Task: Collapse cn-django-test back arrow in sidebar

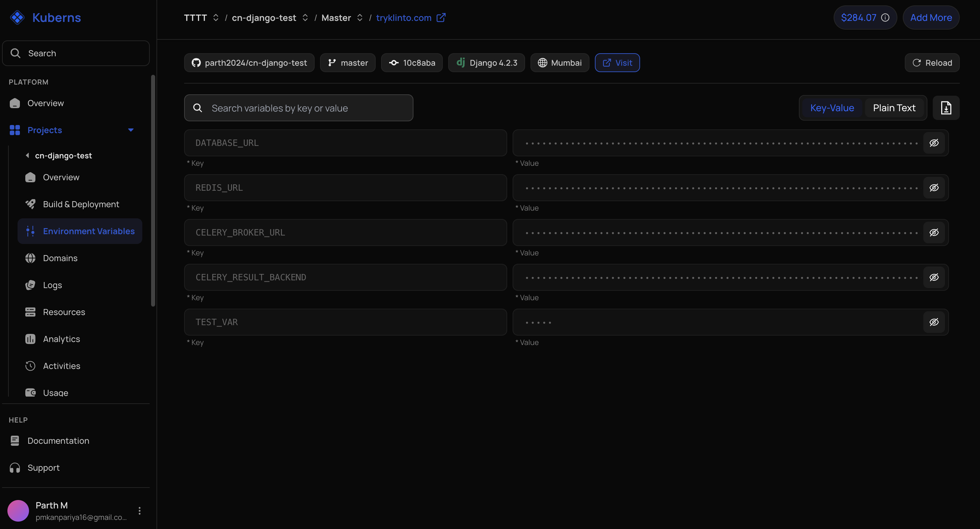Action: (27, 155)
